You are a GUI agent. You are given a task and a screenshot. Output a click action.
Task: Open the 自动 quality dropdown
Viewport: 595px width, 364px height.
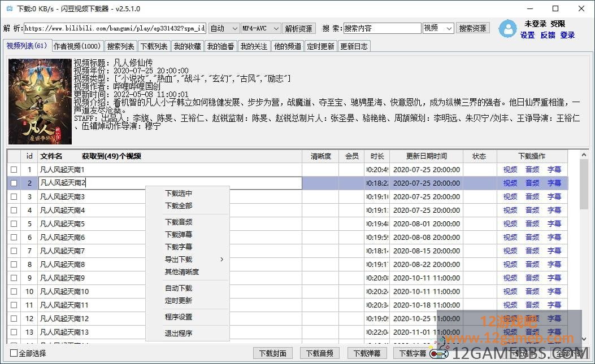pos(224,28)
